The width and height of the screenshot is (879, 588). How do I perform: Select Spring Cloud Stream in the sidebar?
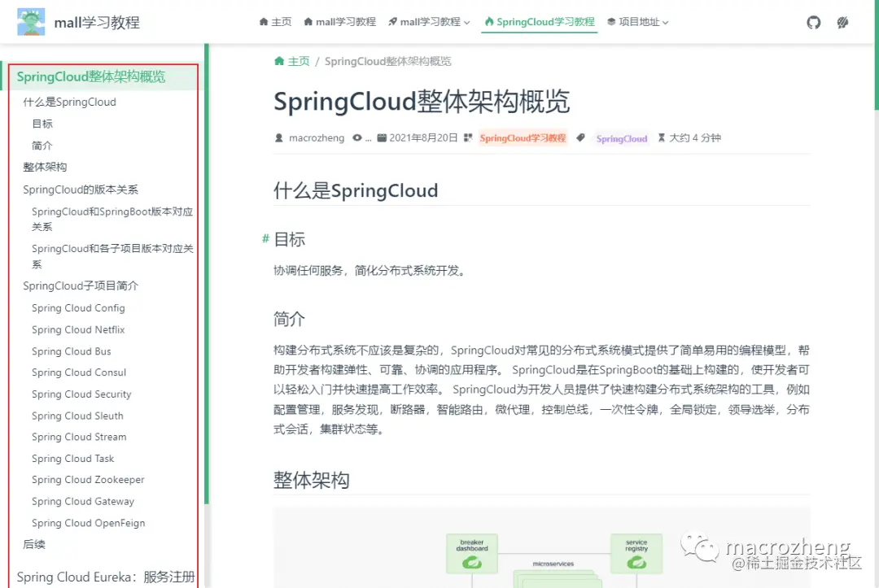click(x=79, y=437)
